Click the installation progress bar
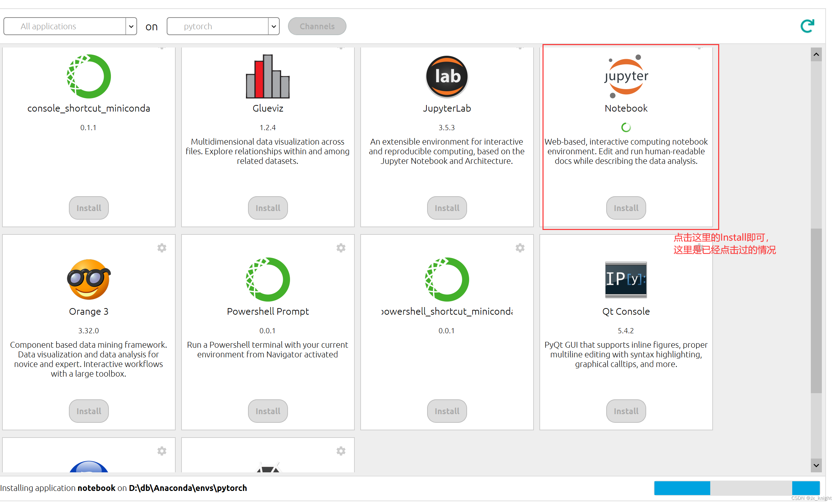 click(x=736, y=488)
